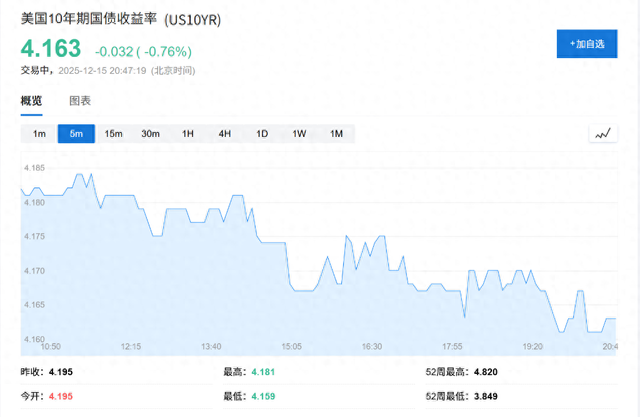
Task: Click the 最低 value 4.159
Action: 263,397
